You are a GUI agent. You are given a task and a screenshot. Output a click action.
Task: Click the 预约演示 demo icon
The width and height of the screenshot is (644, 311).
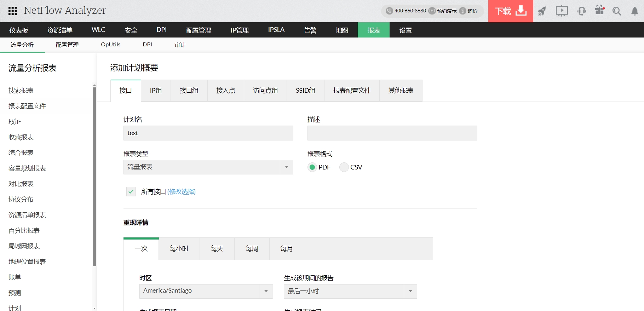pyautogui.click(x=432, y=11)
